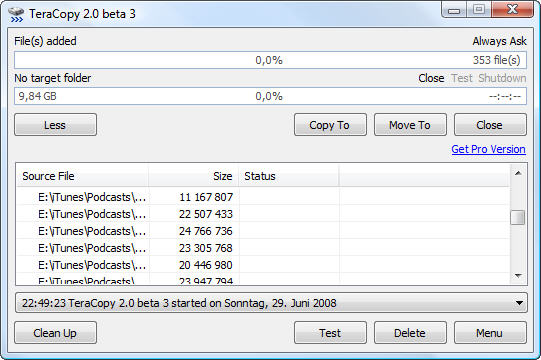Sort the list by Status column header

click(x=288, y=176)
